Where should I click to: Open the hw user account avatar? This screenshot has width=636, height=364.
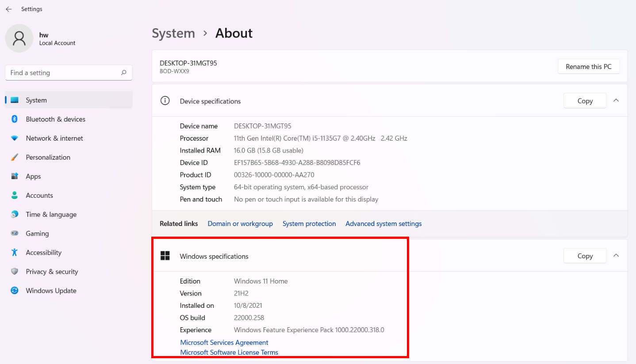(x=19, y=38)
